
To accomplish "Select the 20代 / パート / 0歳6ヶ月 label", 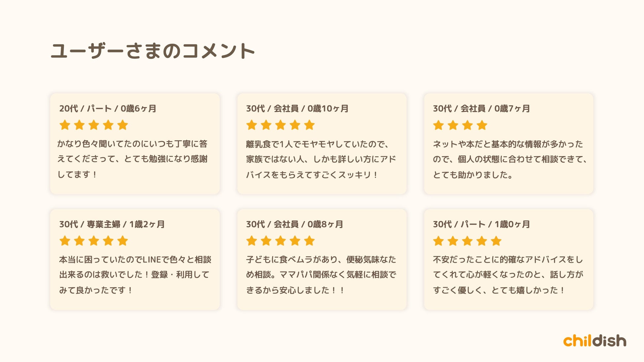I will 108,108.
